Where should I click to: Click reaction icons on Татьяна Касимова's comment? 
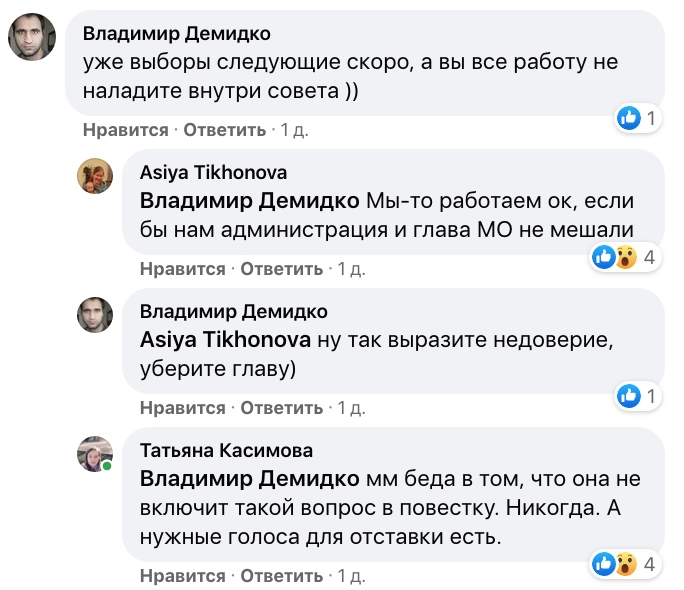pos(614,564)
